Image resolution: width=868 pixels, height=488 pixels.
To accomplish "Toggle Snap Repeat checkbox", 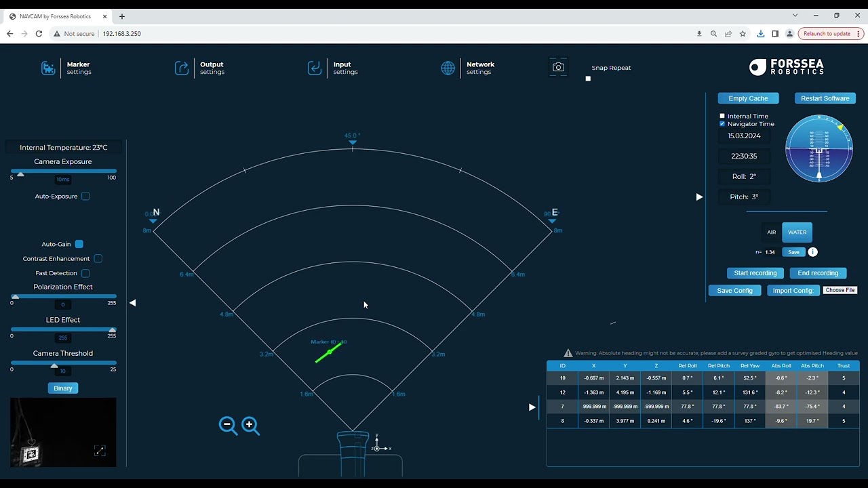I will [x=588, y=79].
